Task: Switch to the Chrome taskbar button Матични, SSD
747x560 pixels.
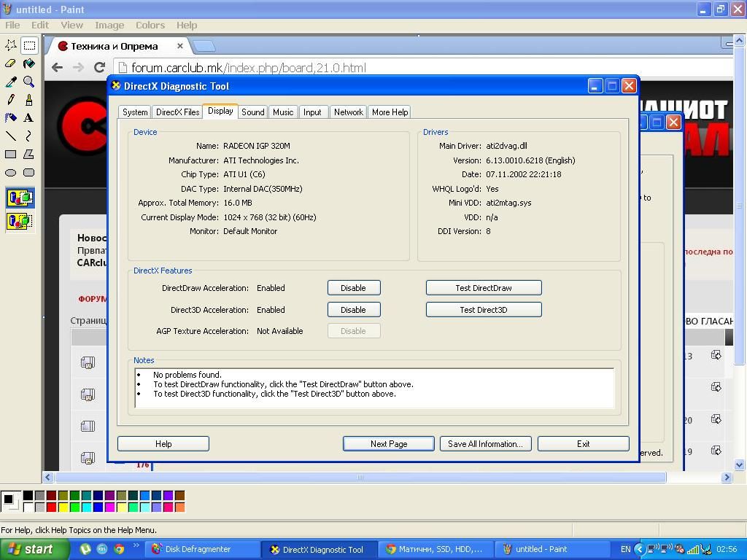Action: [x=436, y=550]
